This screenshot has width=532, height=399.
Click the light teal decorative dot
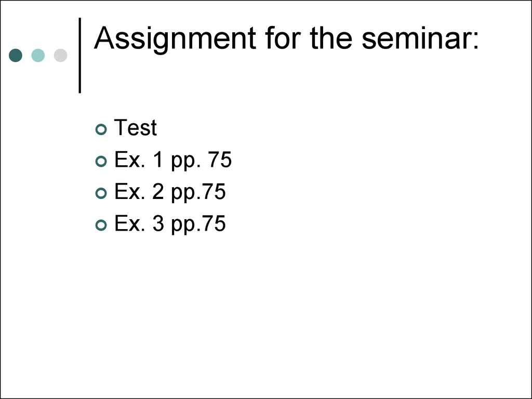pos(38,55)
